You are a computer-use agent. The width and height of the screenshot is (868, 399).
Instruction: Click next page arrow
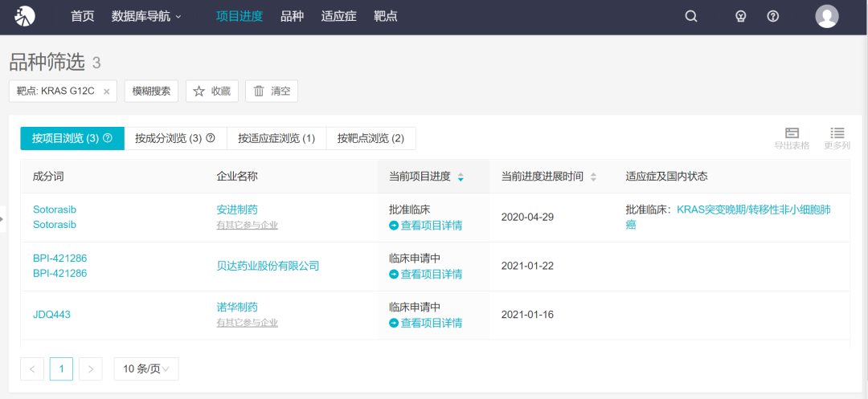[91, 369]
